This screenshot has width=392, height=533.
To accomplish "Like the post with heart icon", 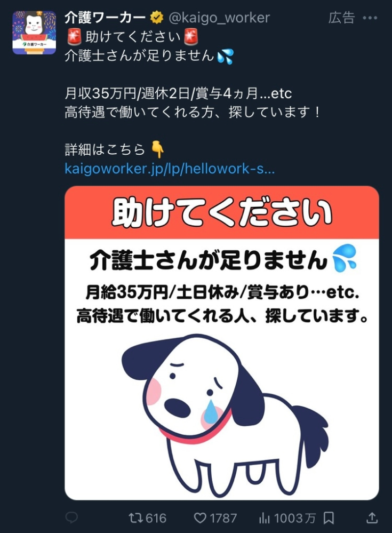I will pyautogui.click(x=200, y=518).
